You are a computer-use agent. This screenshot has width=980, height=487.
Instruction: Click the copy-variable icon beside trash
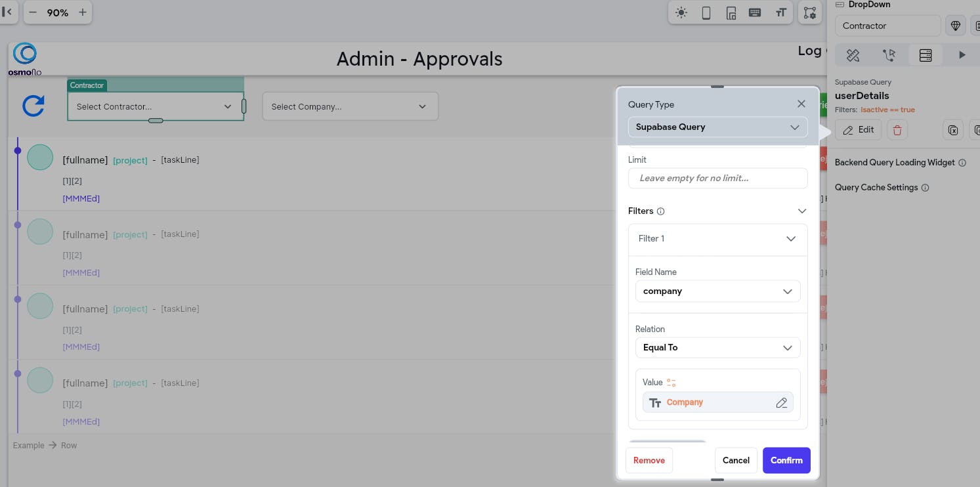pyautogui.click(x=953, y=130)
